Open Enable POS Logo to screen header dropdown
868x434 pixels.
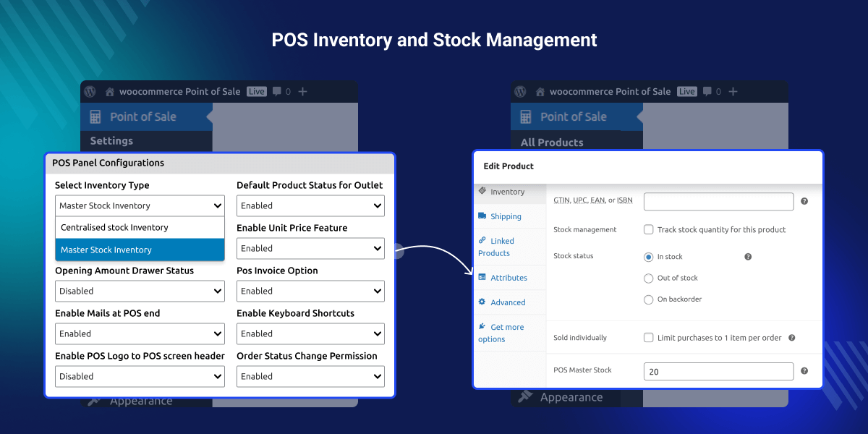[140, 376]
